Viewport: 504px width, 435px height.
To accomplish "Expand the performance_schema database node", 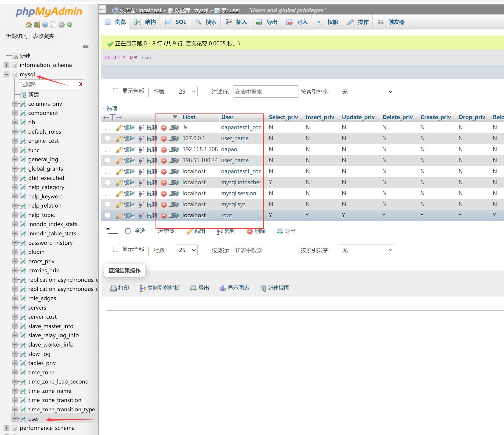I will [7, 428].
